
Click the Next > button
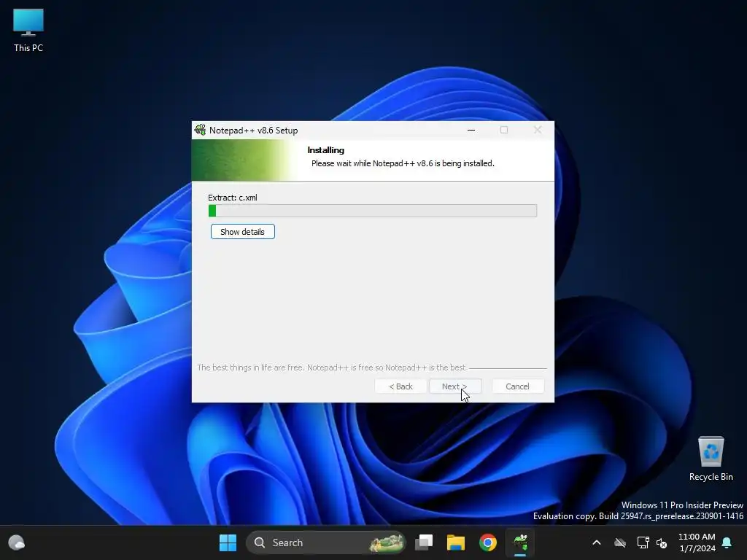click(455, 386)
